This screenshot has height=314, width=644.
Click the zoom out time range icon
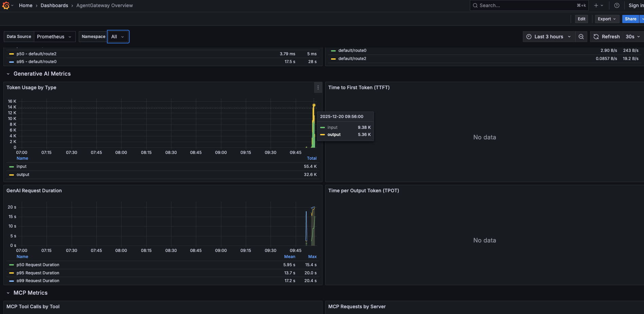(x=581, y=37)
